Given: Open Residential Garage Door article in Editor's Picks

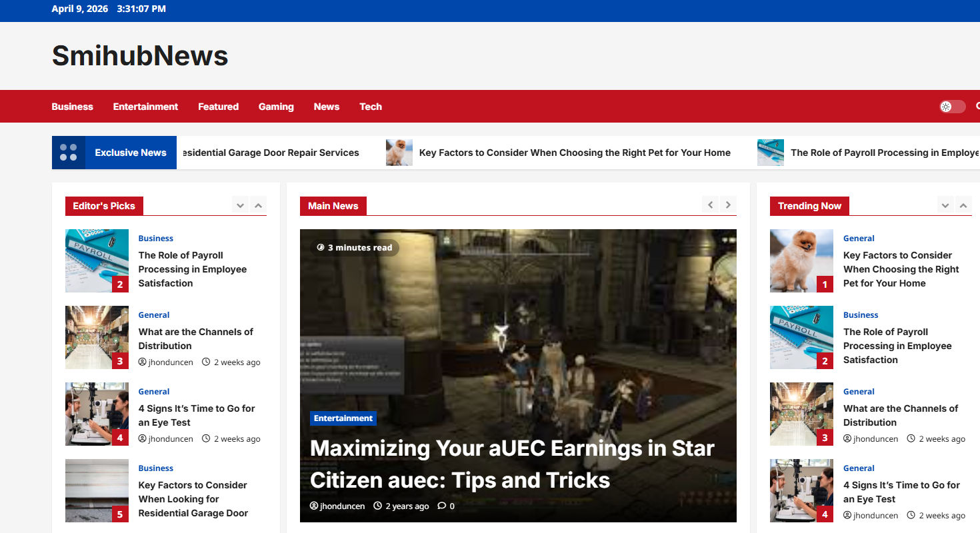Looking at the screenshot, I should (193, 499).
